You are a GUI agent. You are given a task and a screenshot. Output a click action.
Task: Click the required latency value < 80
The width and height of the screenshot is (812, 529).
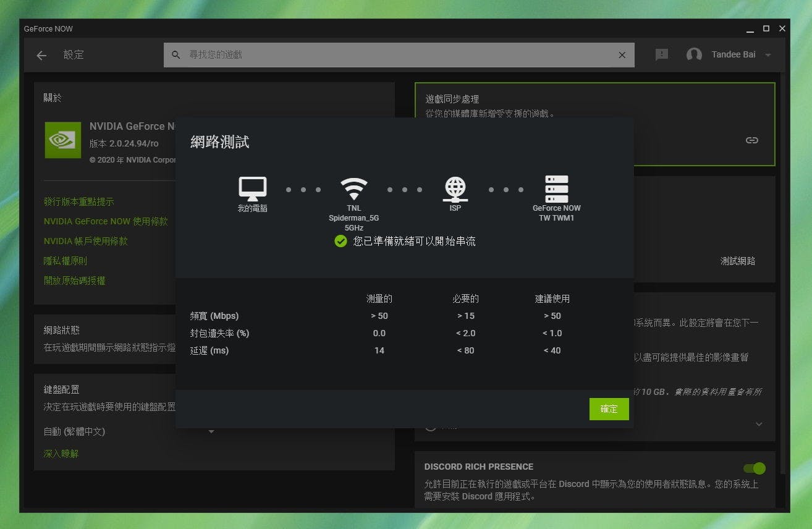466,350
